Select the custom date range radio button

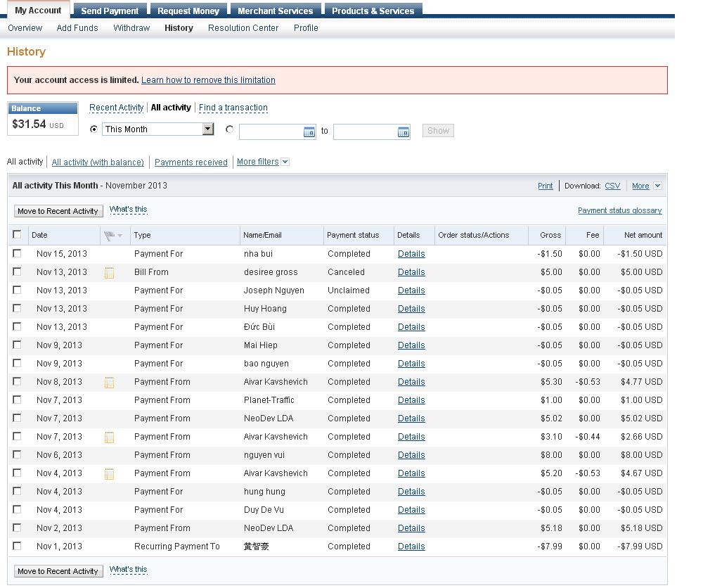(x=229, y=129)
